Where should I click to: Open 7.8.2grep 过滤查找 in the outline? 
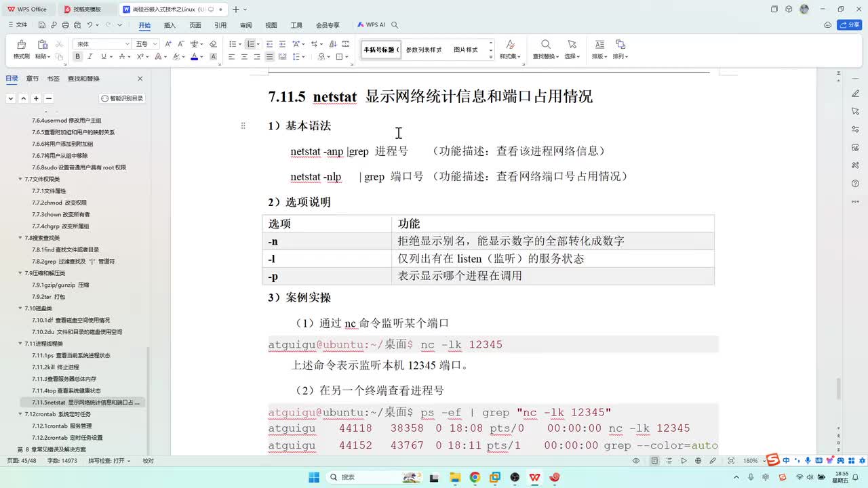point(73,262)
